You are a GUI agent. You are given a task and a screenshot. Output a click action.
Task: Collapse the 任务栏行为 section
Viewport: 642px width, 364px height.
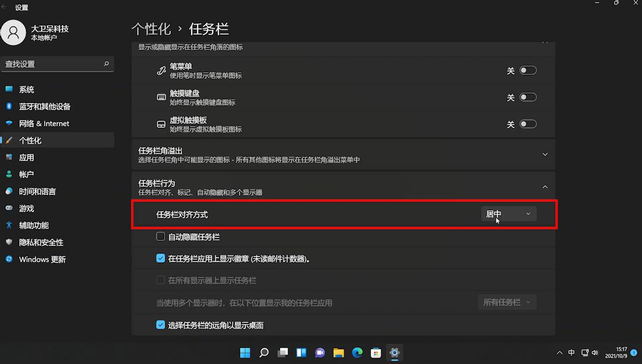[x=545, y=187]
